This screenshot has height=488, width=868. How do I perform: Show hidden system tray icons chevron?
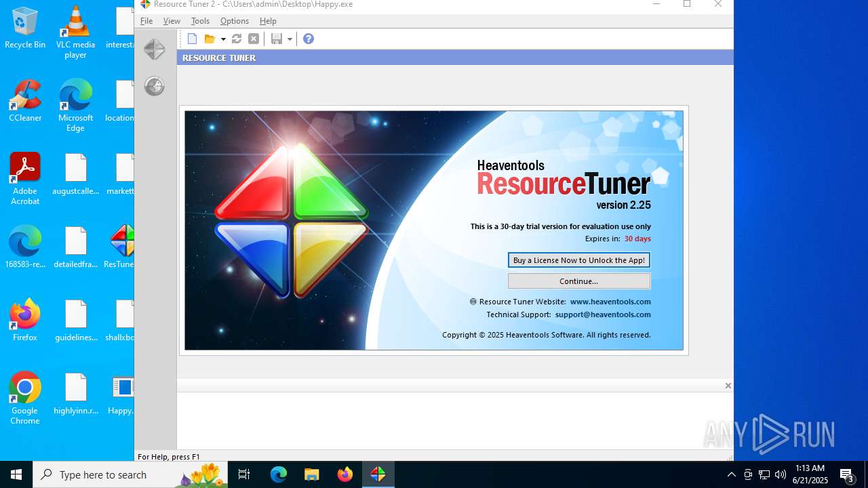tap(731, 474)
